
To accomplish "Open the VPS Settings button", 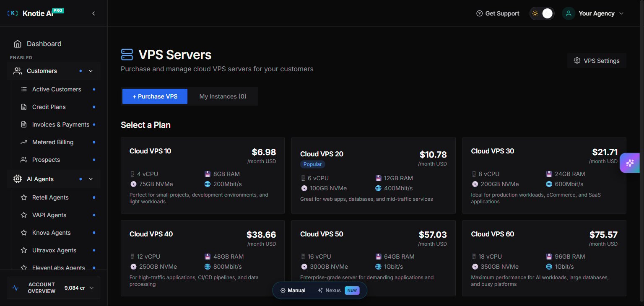I will click(597, 61).
